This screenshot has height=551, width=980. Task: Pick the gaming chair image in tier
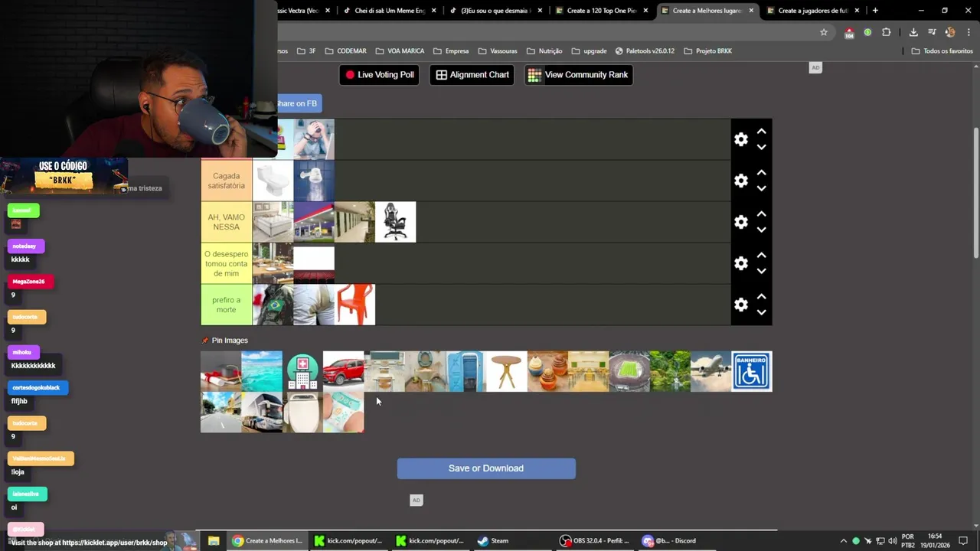pyautogui.click(x=396, y=222)
